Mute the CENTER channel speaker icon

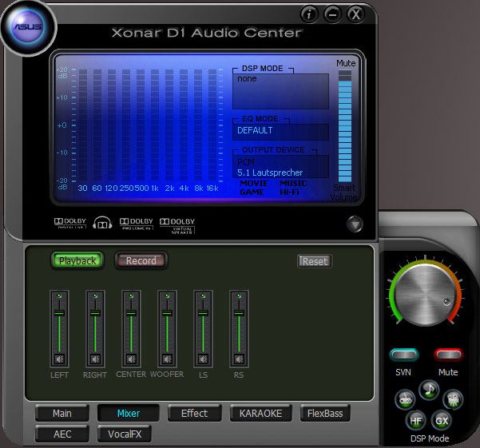(131, 359)
